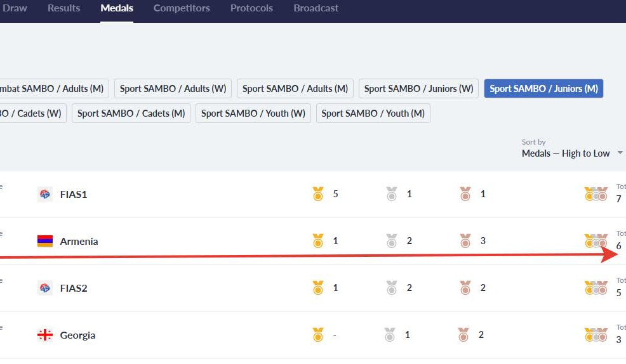The height and width of the screenshot is (364, 626).
Task: Open the Broadcast tab
Action: point(316,8)
